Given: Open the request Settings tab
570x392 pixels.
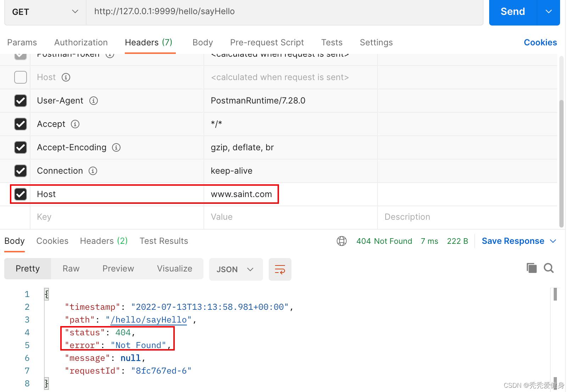Looking at the screenshot, I should (x=376, y=43).
